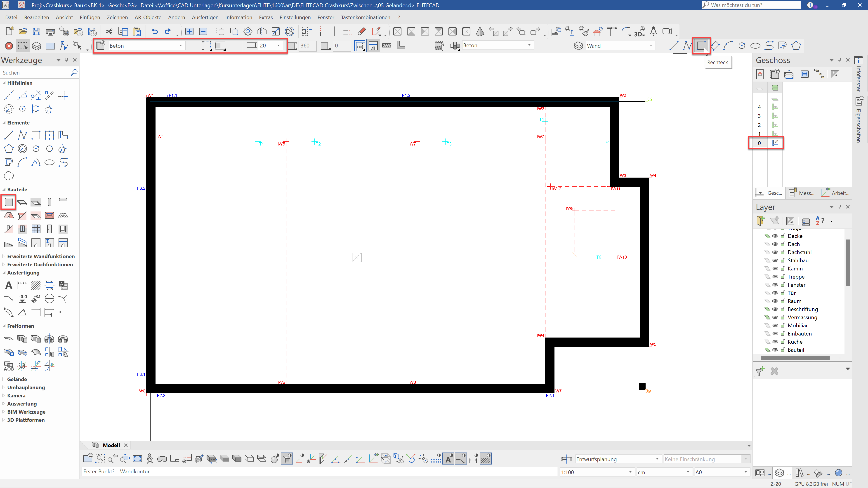Expand the Gelände section
Screen dimensions: 868x488
[x=4, y=379]
